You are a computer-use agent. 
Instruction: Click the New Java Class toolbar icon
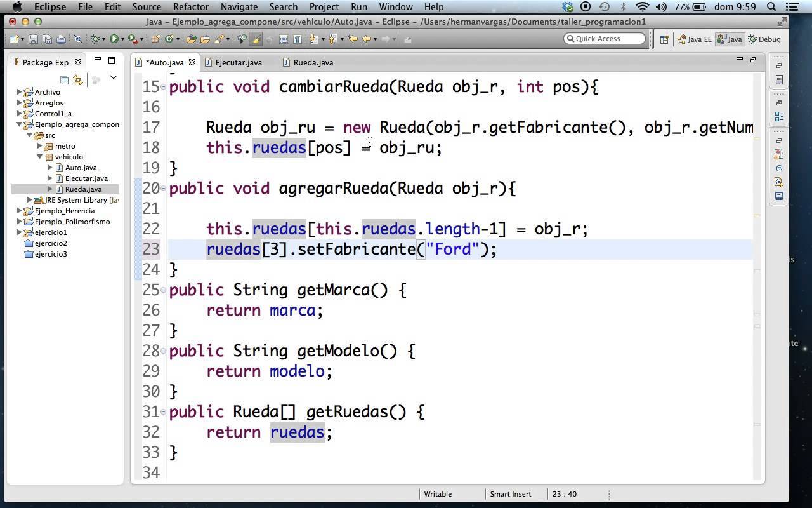click(x=169, y=39)
